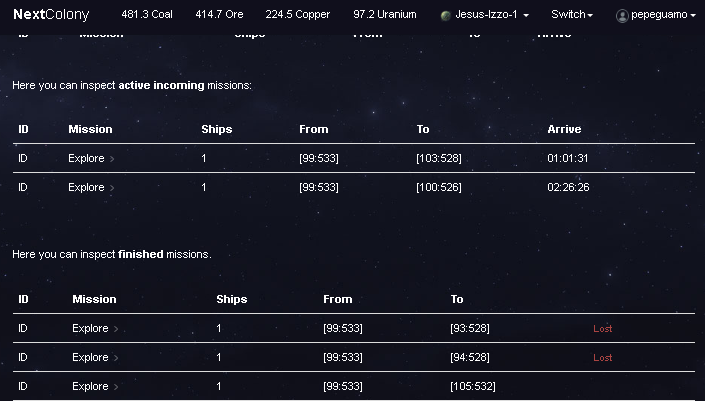Screen dimensions: 705x401
Task: Expand chevron of Explore mission to [103:528]
Action: [x=113, y=159]
